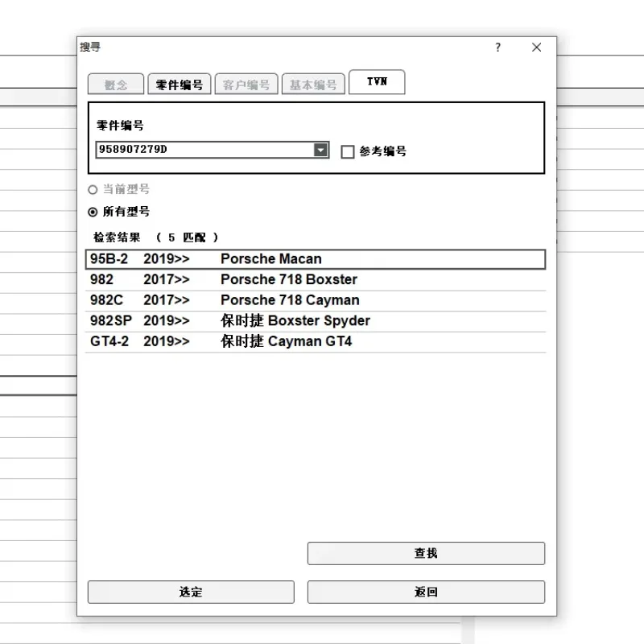This screenshot has width=644, height=644.
Task: Close the 搜寻 dialog
Action: pyautogui.click(x=536, y=47)
